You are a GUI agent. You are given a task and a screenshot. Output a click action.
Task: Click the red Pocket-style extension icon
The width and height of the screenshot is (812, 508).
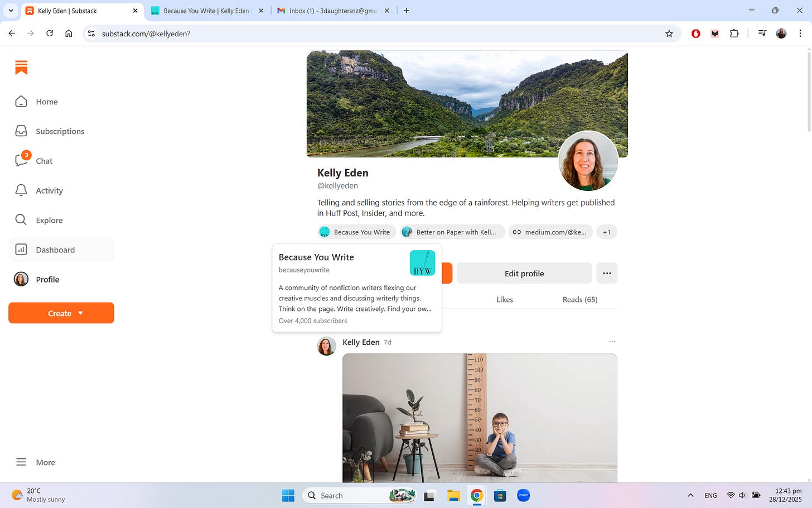click(x=715, y=33)
